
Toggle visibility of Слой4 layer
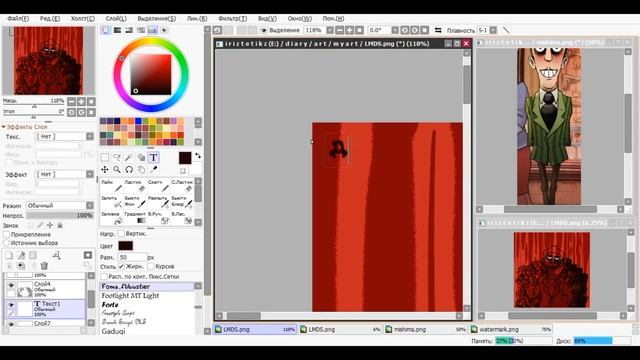pos(11,286)
